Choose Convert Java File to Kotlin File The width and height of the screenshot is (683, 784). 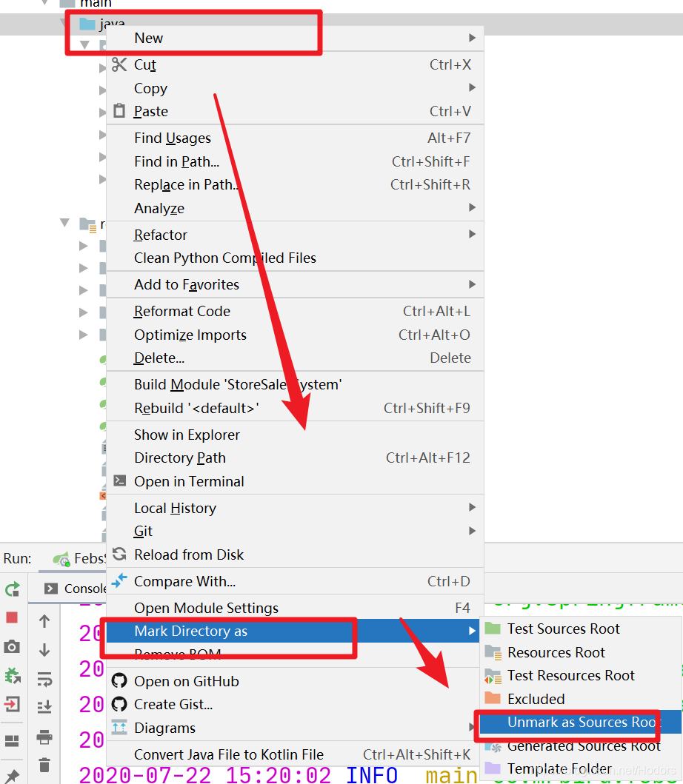(296, 754)
